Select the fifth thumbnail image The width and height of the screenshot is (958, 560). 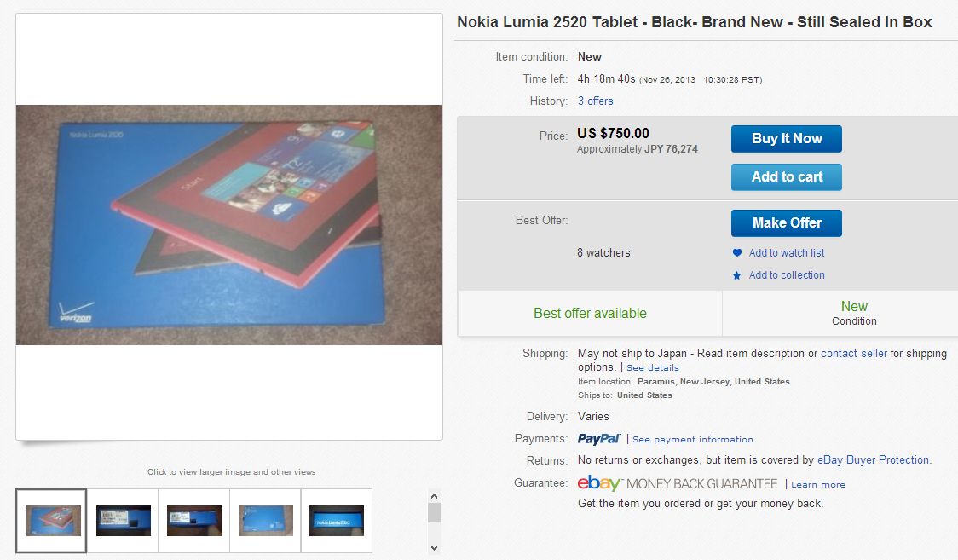pos(336,521)
